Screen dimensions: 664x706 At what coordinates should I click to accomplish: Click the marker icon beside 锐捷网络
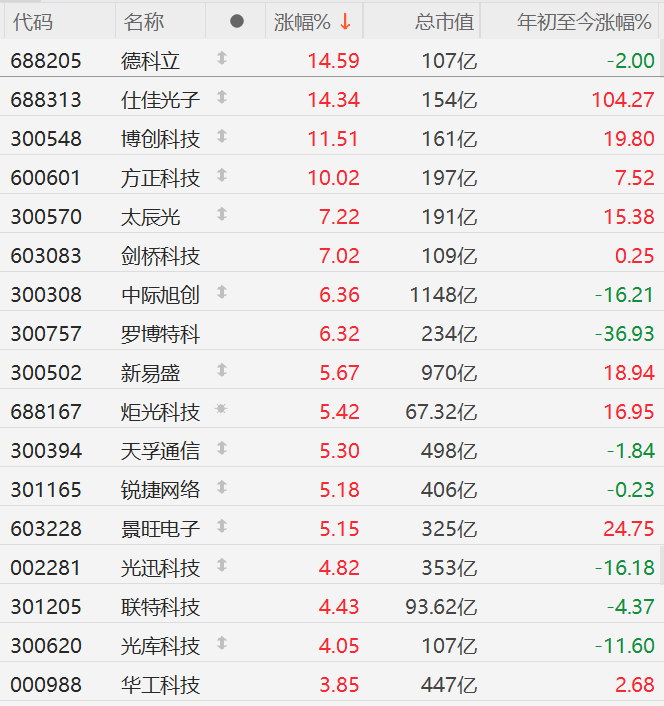(x=221, y=487)
